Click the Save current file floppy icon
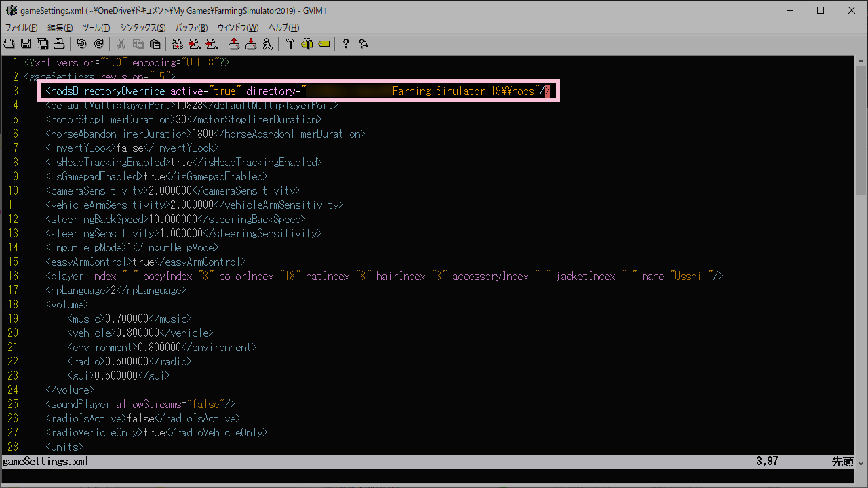The image size is (868, 488). pyautogui.click(x=26, y=44)
